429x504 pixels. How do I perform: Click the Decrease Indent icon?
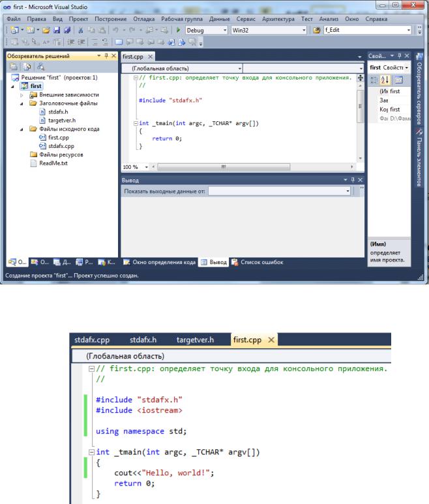(71, 42)
